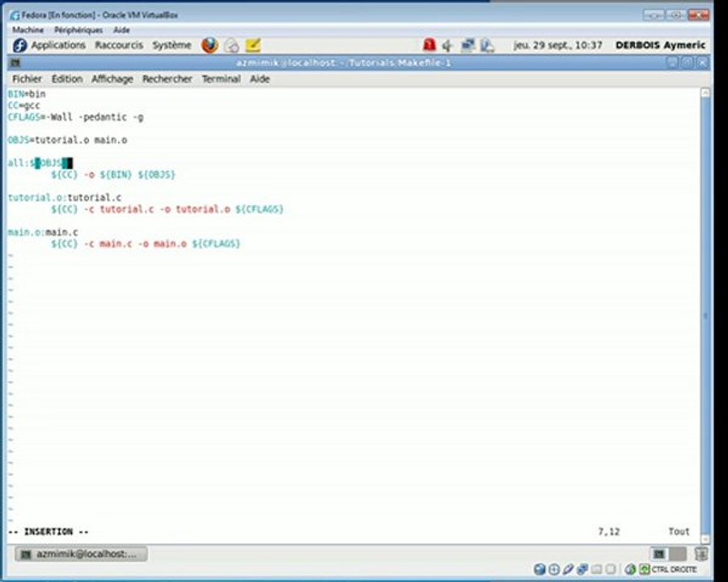Maximize the terminal window

688,63
